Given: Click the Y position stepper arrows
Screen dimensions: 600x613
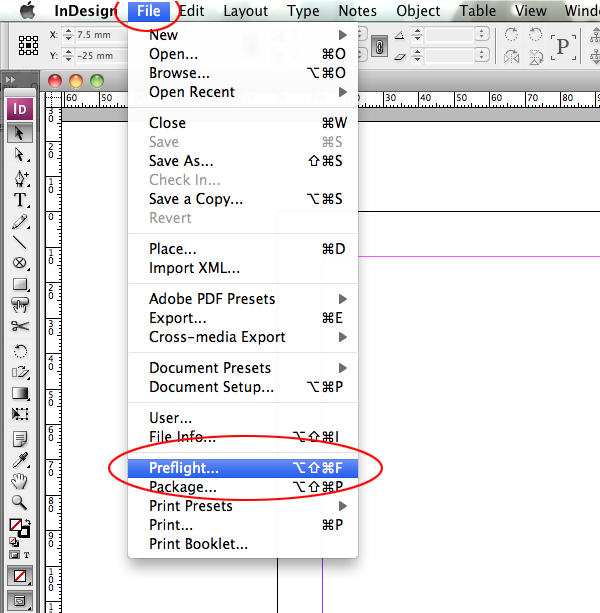Looking at the screenshot, I should pyautogui.click(x=68, y=56).
